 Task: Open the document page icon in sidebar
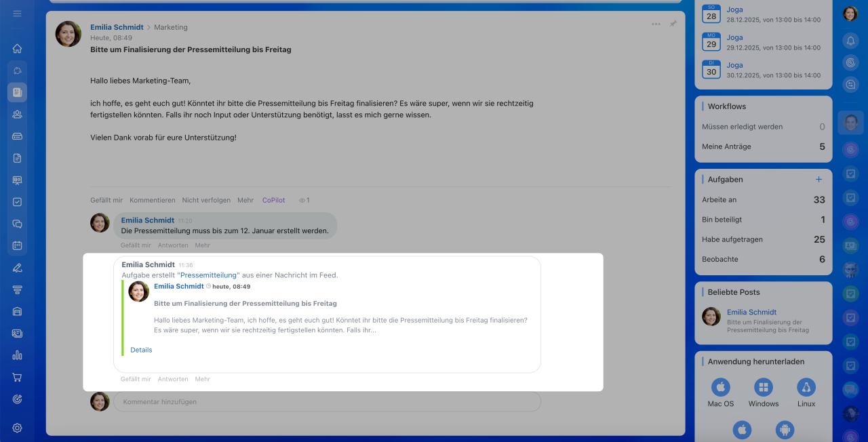[17, 158]
